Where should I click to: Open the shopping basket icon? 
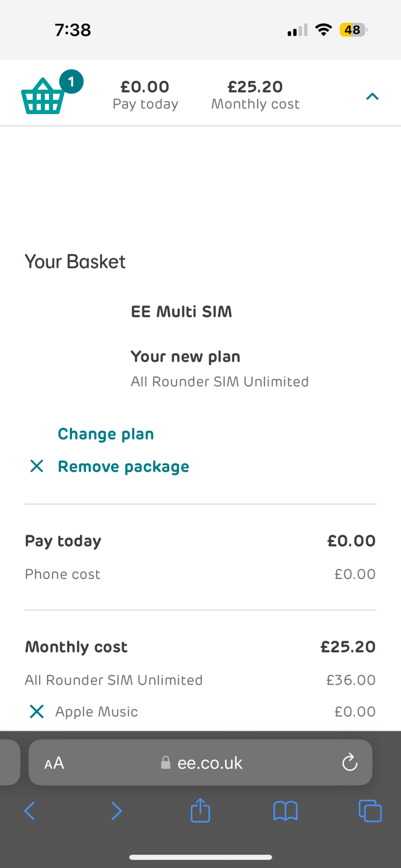[43, 97]
